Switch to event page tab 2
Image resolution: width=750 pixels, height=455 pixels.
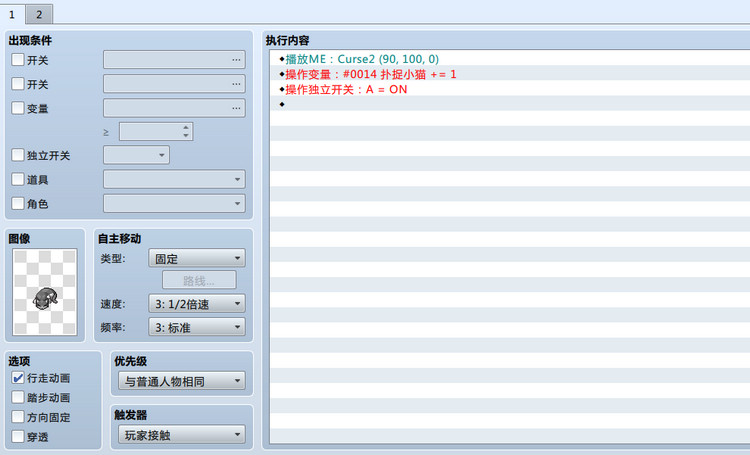pyautogui.click(x=39, y=14)
